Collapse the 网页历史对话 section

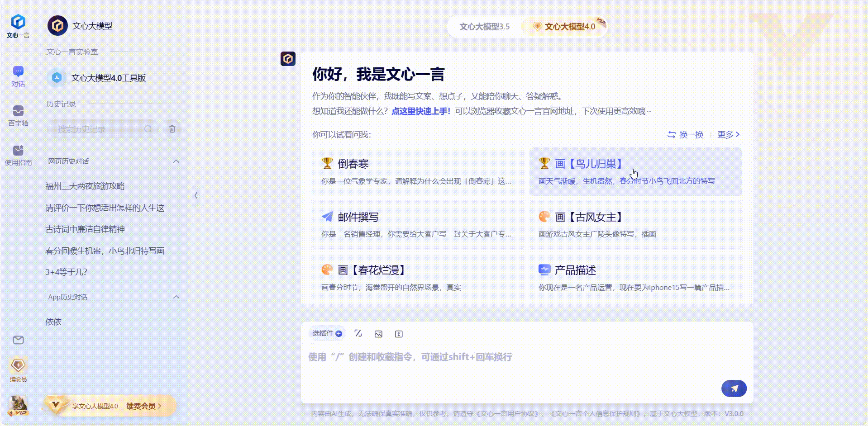(x=177, y=161)
